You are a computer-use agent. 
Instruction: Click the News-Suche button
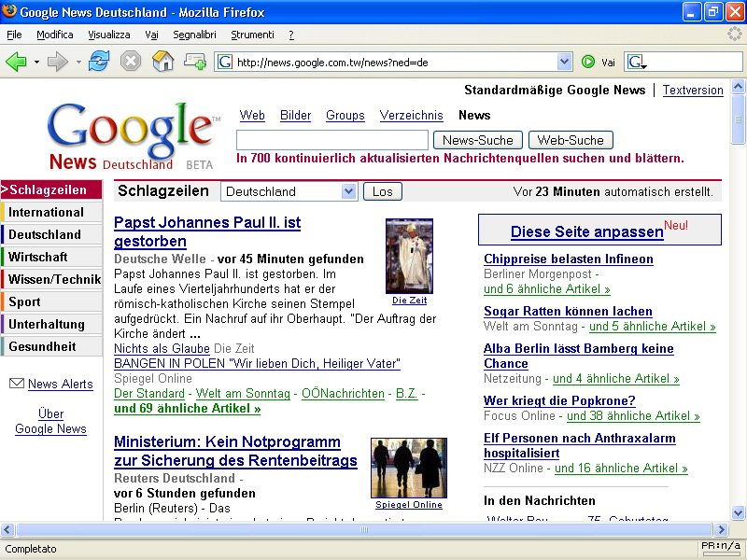tap(478, 140)
